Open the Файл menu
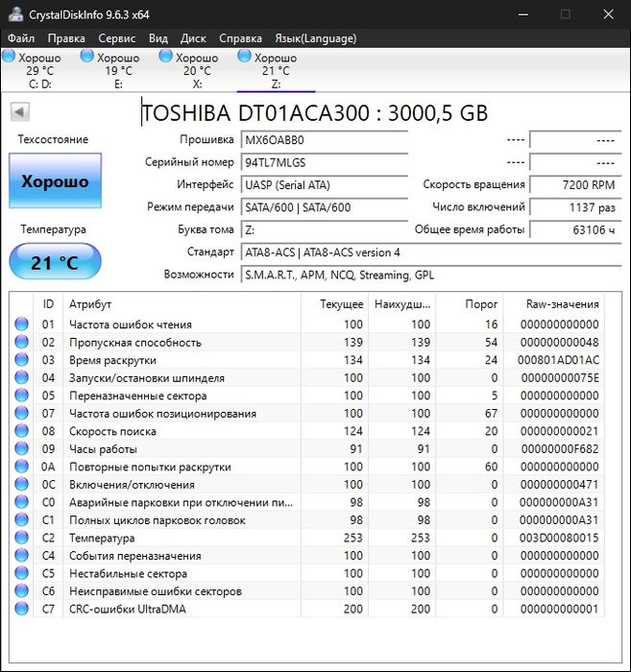Screen dimensions: 631x672 coord(21,38)
